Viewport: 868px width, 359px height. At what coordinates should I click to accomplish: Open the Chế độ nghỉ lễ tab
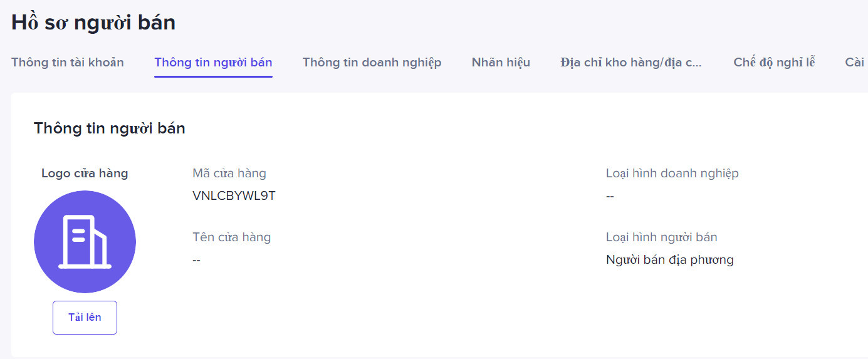pyautogui.click(x=774, y=62)
